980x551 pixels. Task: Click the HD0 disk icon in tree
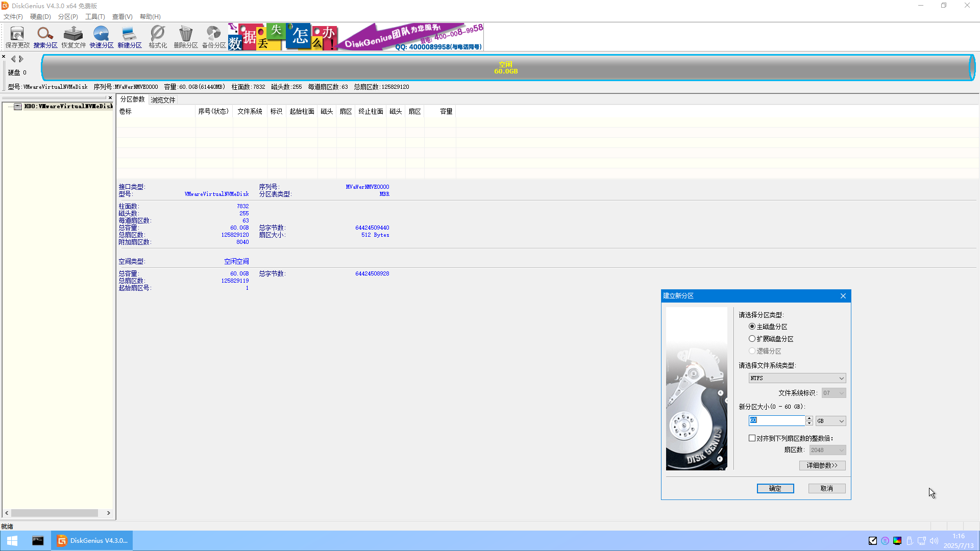pyautogui.click(x=18, y=107)
